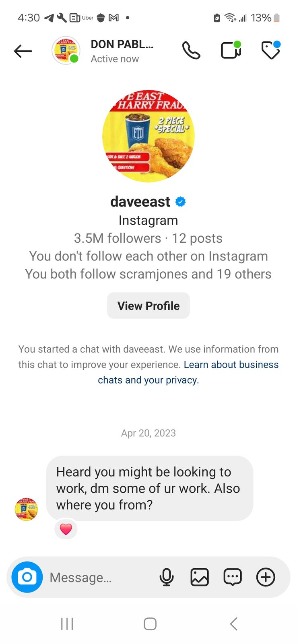Open the quick replies chat bubble icon
Image resolution: width=297 pixels, height=644 pixels.
(x=233, y=577)
